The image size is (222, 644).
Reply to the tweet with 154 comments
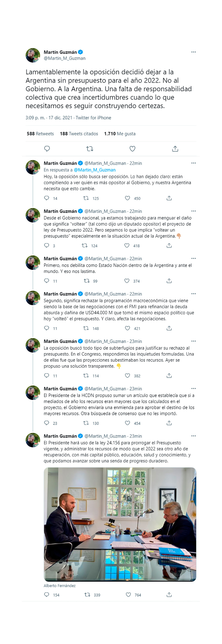coord(47,595)
